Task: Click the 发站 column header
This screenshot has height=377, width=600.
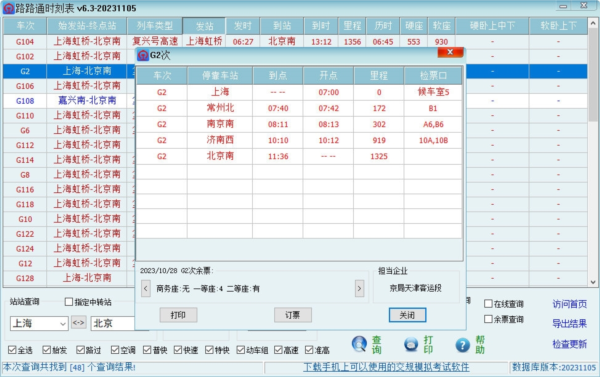Action: 204,26
